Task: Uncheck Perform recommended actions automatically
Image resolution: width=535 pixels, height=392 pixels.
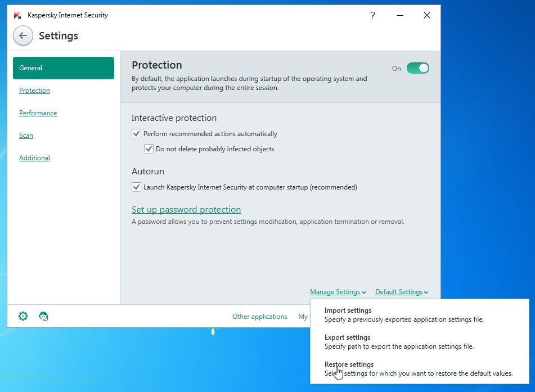Action: (136, 133)
